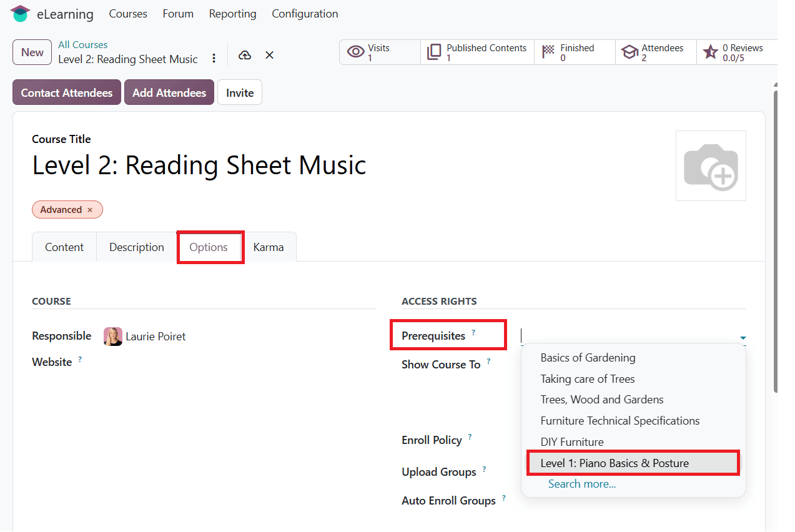Click the Invite button

pyautogui.click(x=240, y=92)
